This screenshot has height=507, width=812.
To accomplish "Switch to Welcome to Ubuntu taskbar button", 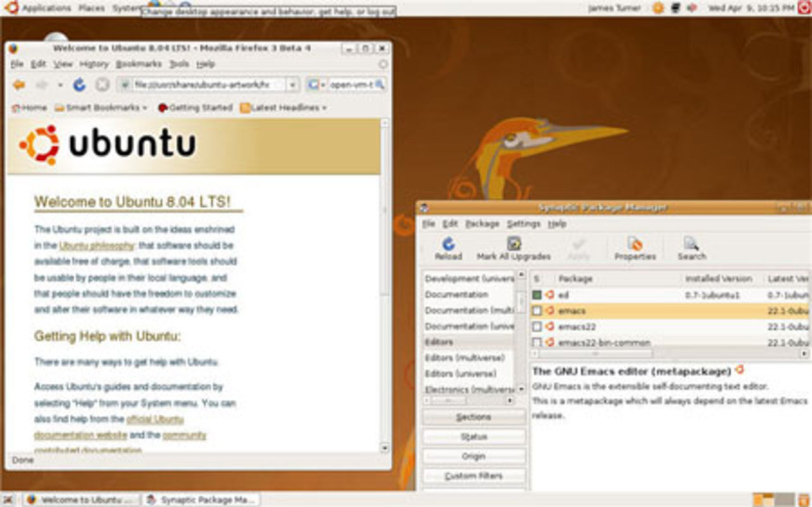I will (81, 499).
